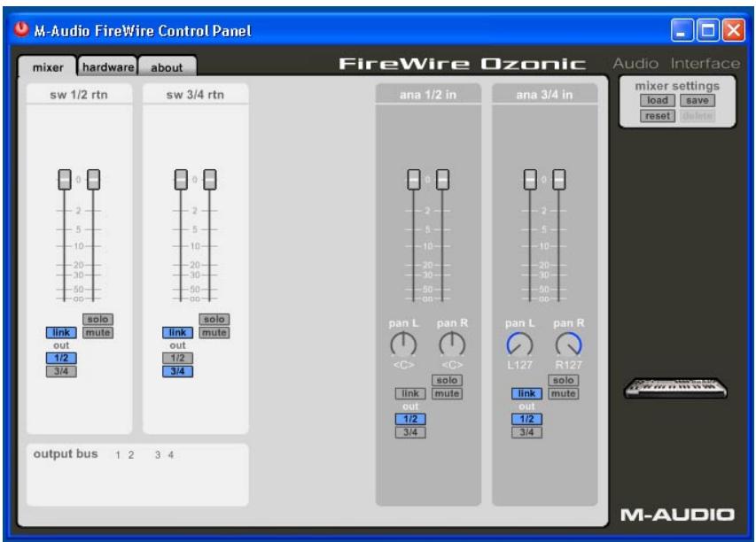Image resolution: width=756 pixels, height=542 pixels.
Task: Click right fader of ana 3/4 in
Action: tap(559, 180)
